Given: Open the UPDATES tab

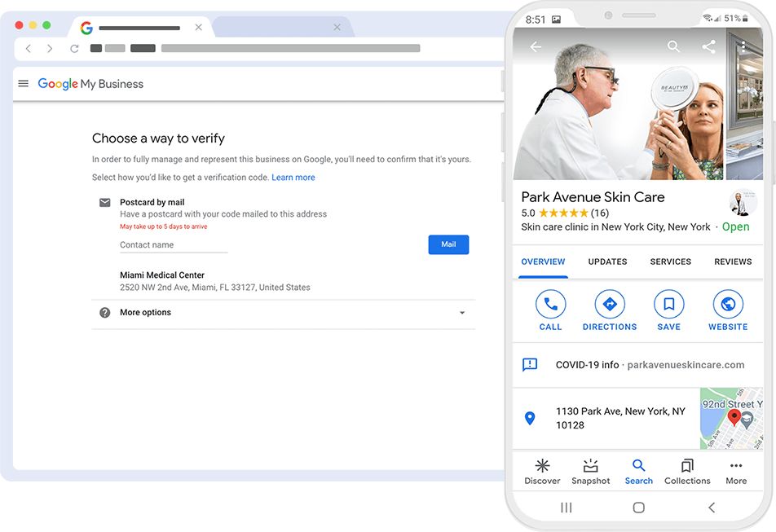Looking at the screenshot, I should pos(607,262).
